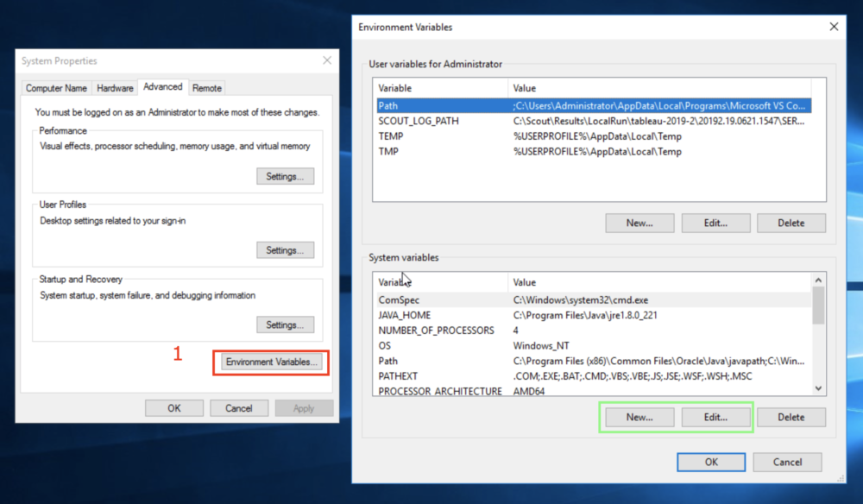Viewport: 863px width, 504px height.
Task: Click the jre1.8.0_221 Java path value
Action: (x=585, y=315)
